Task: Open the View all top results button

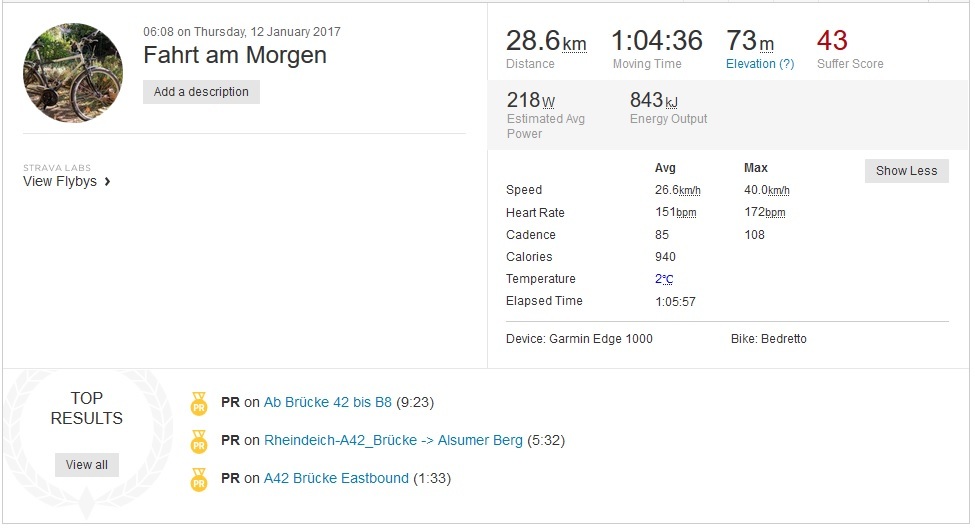Action: (87, 465)
